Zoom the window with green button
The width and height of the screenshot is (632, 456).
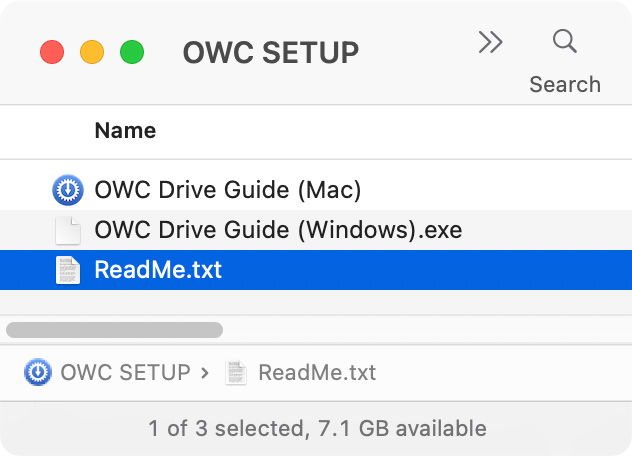click(x=132, y=52)
